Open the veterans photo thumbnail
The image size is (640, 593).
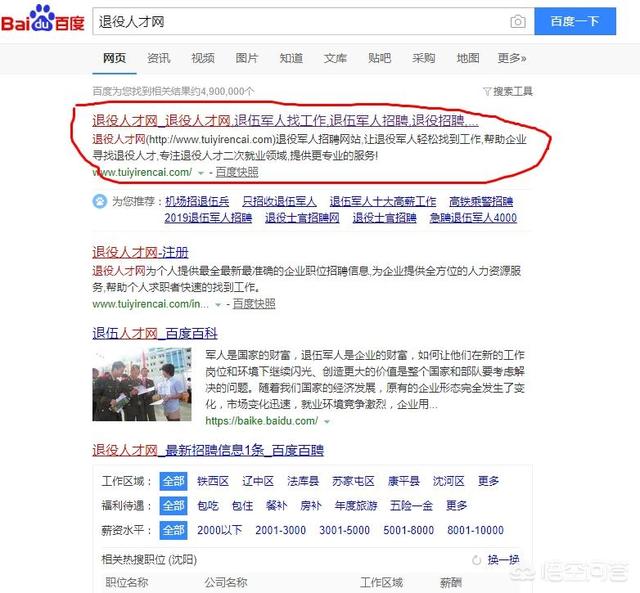click(142, 384)
